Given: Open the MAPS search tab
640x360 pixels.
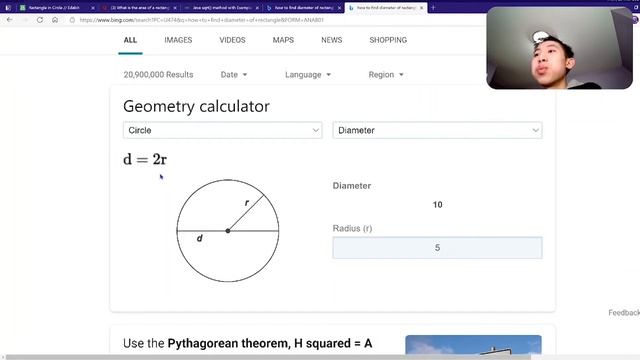Looking at the screenshot, I should pyautogui.click(x=283, y=40).
